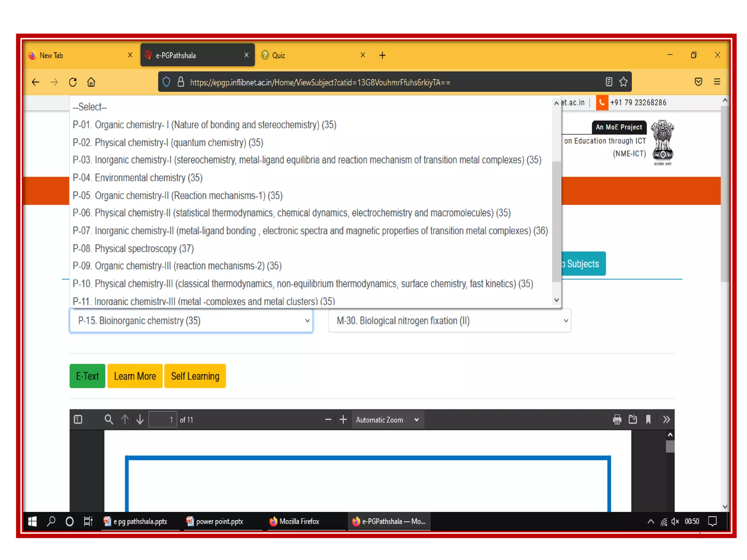Click the PDF find magnifier icon
The width and height of the screenshot is (747, 560).
pos(108,419)
